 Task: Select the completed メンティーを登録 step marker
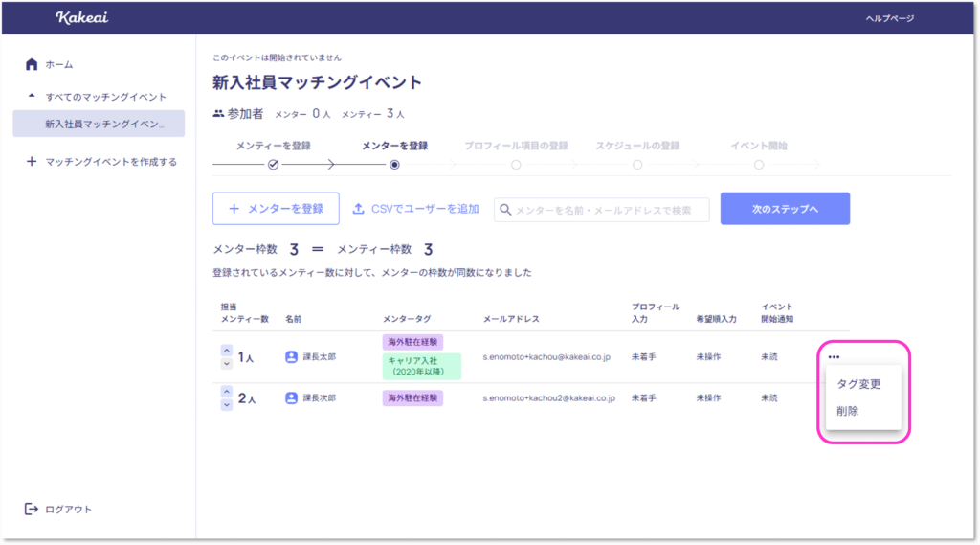coord(273,165)
